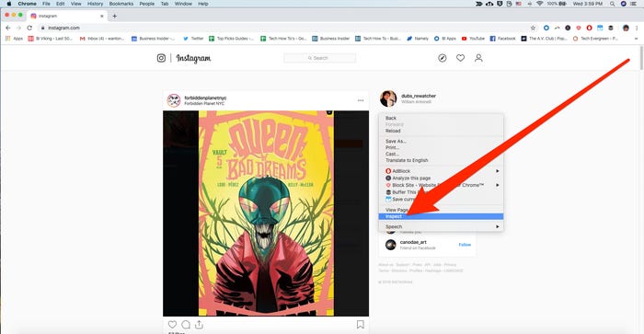Open Spotlight search magnifier in menu bar

[613, 4]
